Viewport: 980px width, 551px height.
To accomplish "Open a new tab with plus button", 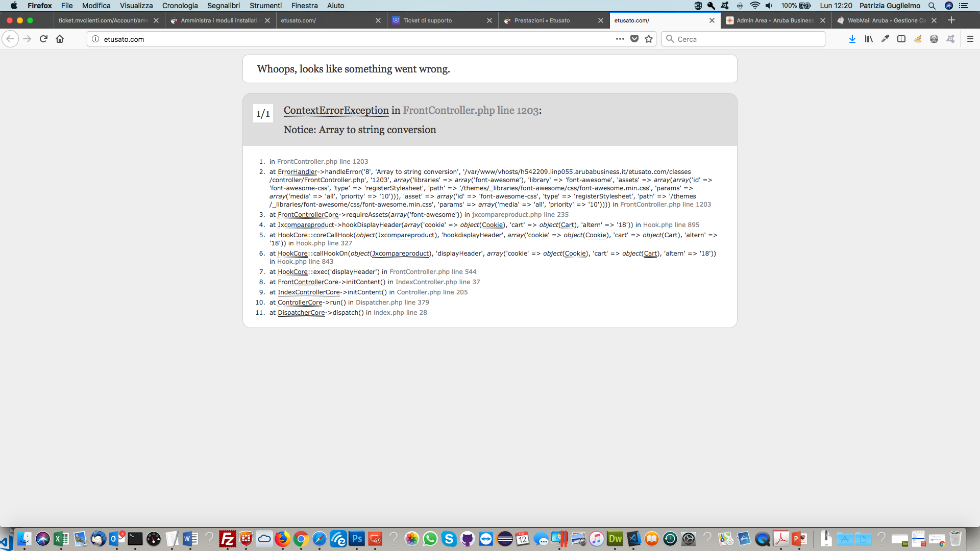I will (x=951, y=20).
